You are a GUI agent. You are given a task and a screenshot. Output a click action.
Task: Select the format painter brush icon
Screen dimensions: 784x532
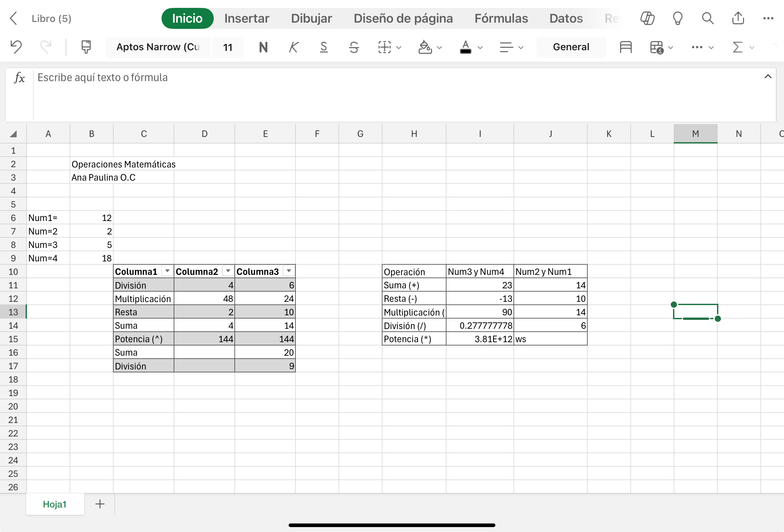(x=86, y=47)
